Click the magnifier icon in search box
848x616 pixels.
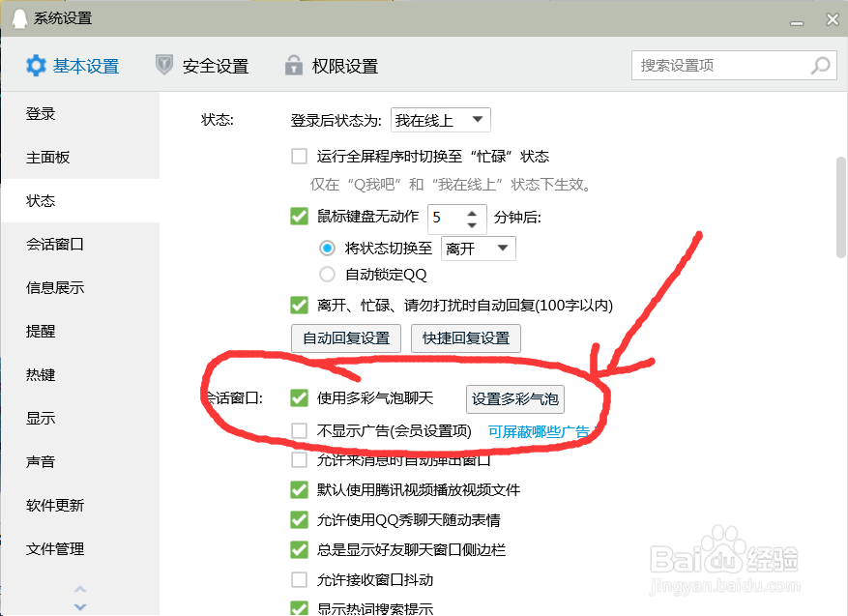[x=820, y=66]
